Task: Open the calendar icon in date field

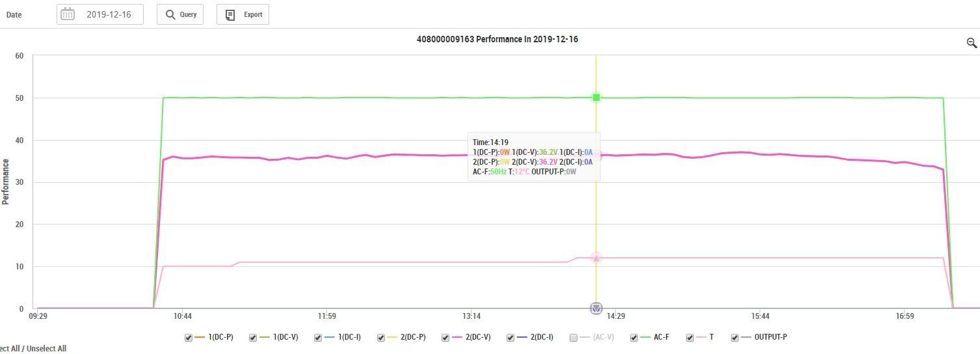Action: (x=68, y=14)
